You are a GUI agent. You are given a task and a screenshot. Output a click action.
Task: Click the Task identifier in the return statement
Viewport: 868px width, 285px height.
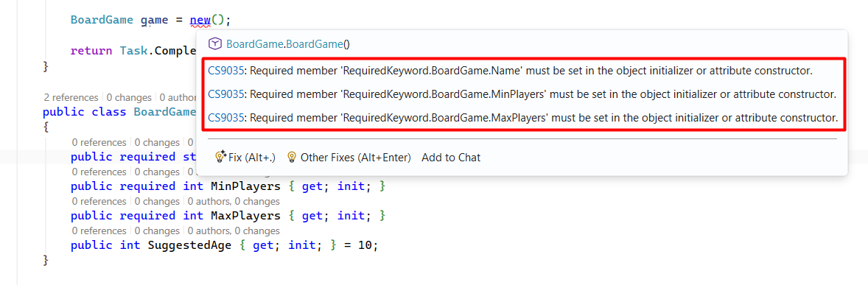pyautogui.click(x=133, y=51)
